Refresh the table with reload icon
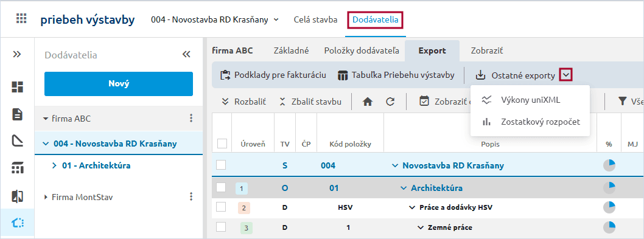The width and height of the screenshot is (644, 239). [x=390, y=102]
